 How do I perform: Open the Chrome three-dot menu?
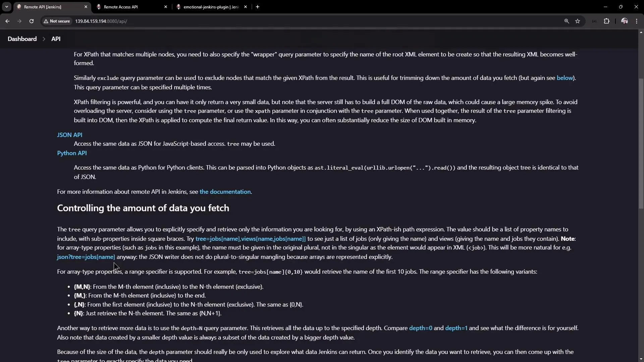[x=637, y=21]
